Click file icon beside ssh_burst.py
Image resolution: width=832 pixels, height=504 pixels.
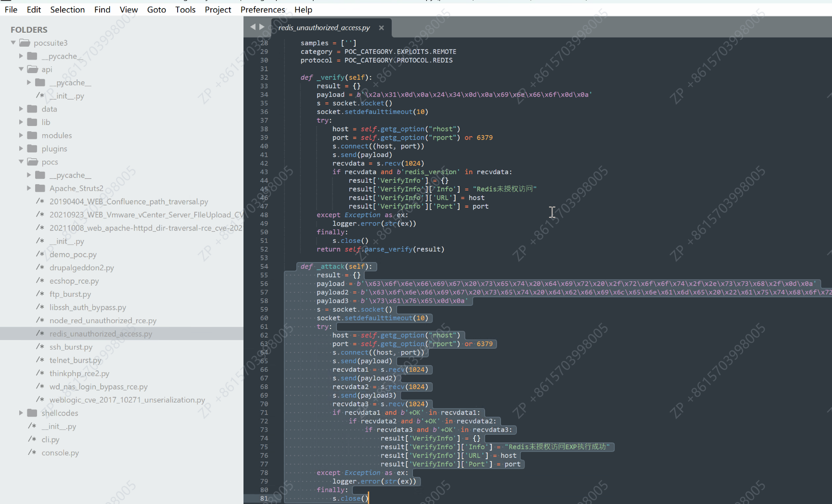40,347
